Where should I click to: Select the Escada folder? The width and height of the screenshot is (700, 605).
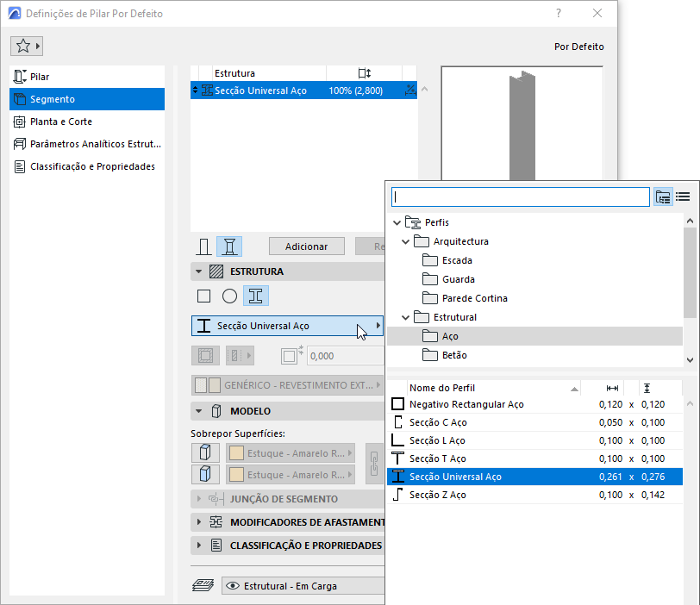pos(457,260)
